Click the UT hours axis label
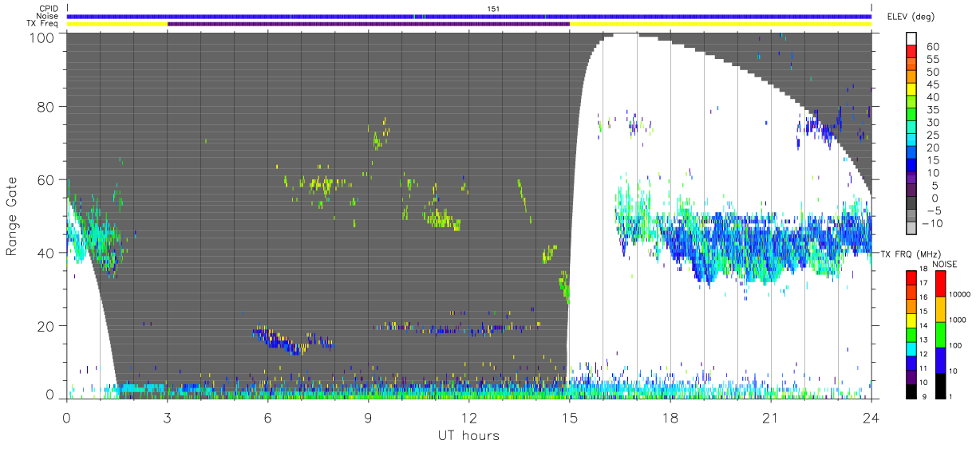 [x=468, y=436]
